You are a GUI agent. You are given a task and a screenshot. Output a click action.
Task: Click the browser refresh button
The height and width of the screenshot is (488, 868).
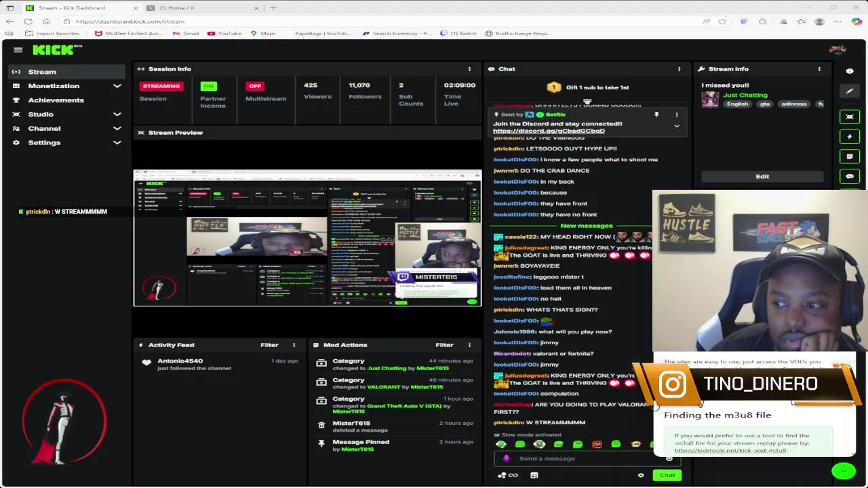point(28,22)
